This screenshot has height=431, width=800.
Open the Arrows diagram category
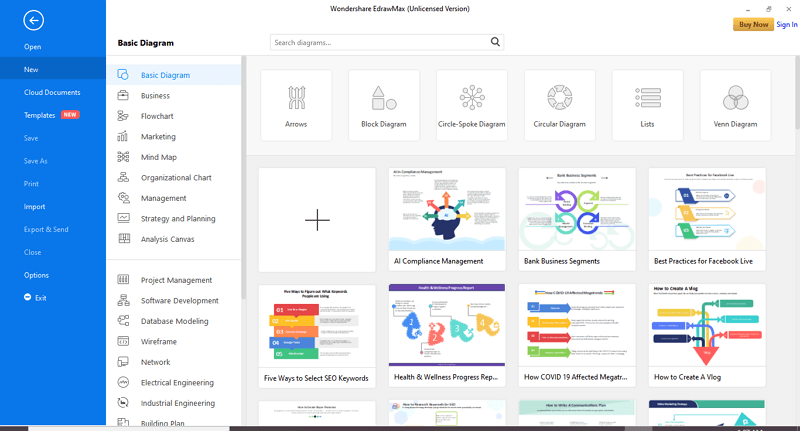tap(296, 105)
